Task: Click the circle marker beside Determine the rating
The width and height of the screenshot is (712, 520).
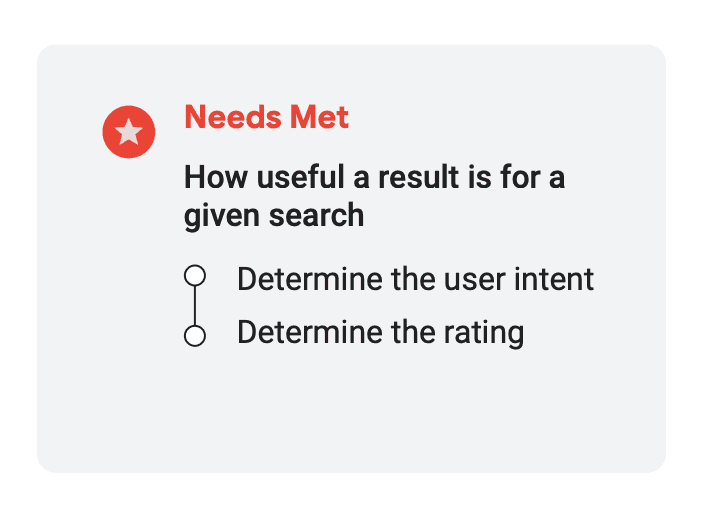Action: [195, 336]
